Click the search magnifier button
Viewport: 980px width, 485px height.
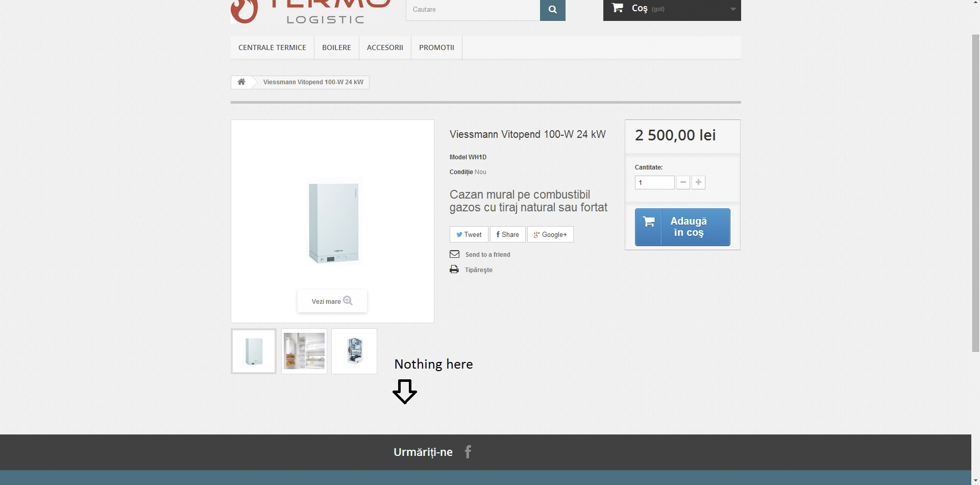click(552, 10)
